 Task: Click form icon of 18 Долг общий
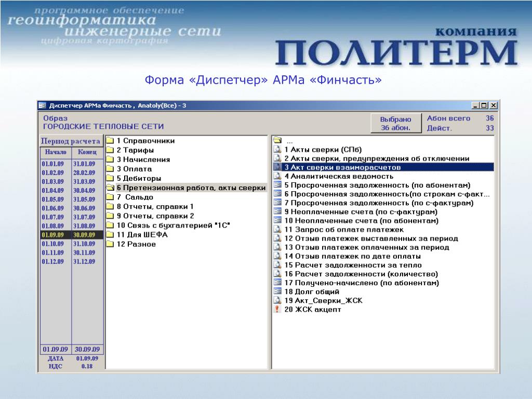[x=277, y=291]
